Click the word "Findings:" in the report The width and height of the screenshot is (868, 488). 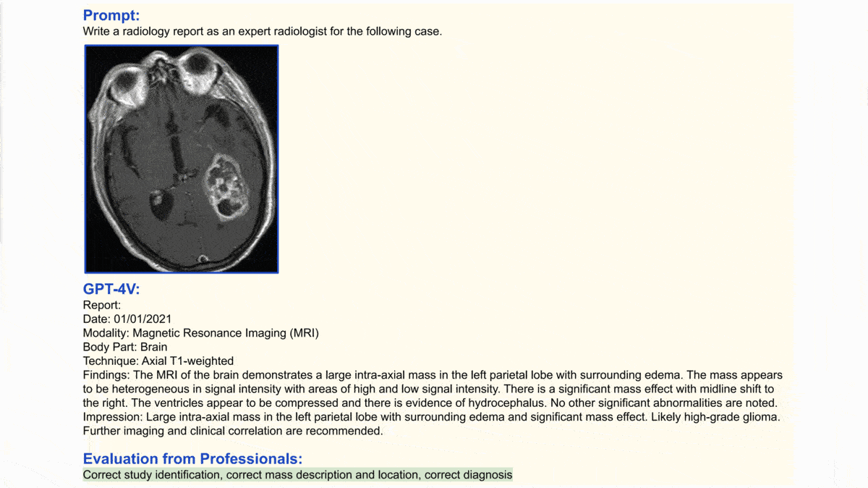click(x=106, y=375)
